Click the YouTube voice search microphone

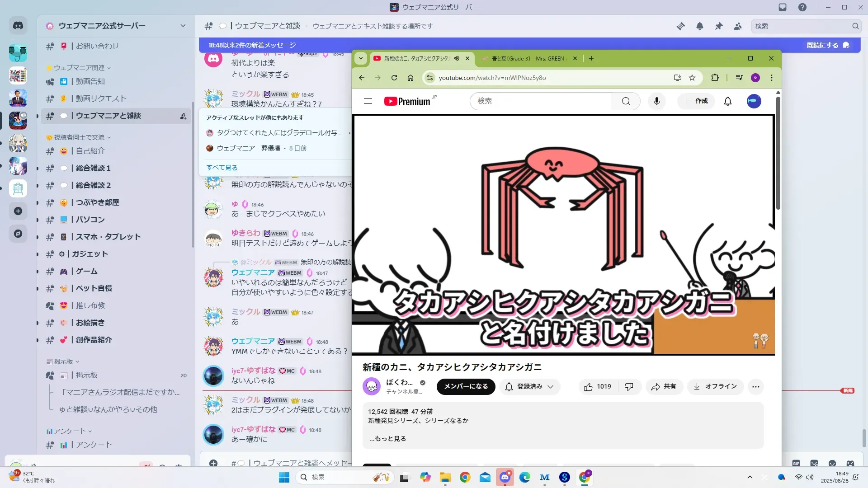click(x=656, y=101)
